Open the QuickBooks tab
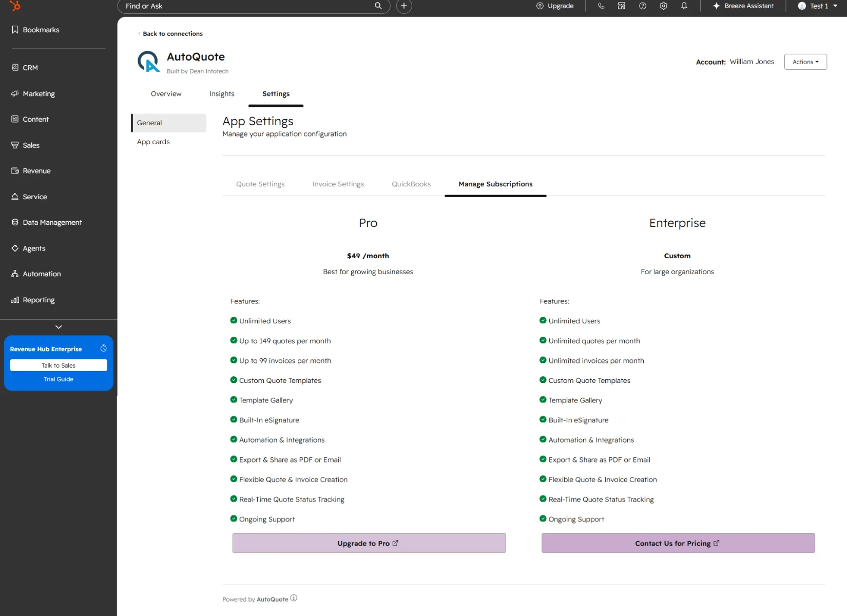Image resolution: width=847 pixels, height=616 pixels. (x=411, y=184)
